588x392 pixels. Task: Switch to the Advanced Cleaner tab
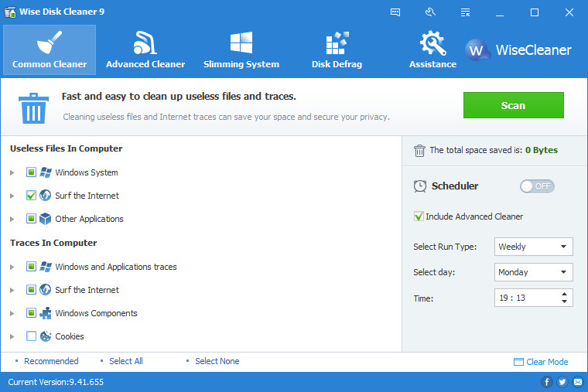point(145,49)
